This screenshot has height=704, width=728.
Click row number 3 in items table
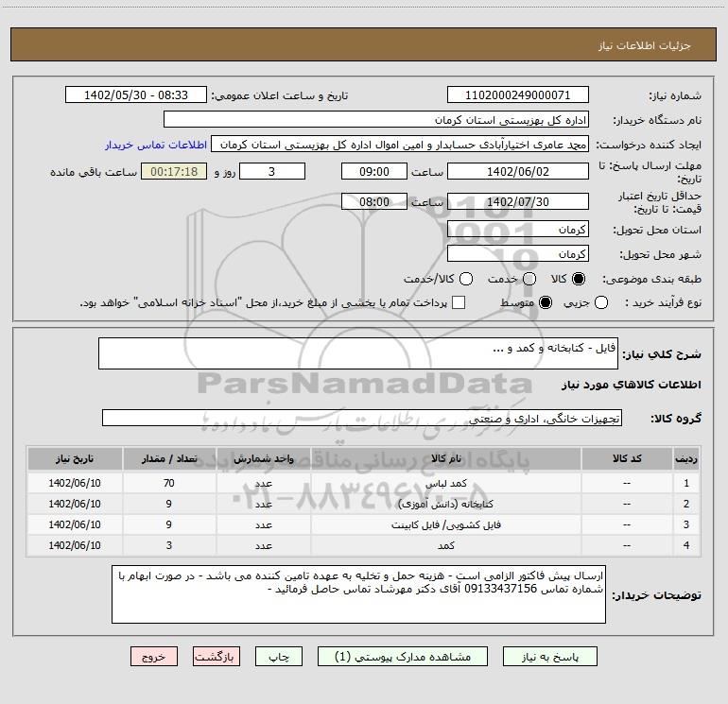pos(686,524)
